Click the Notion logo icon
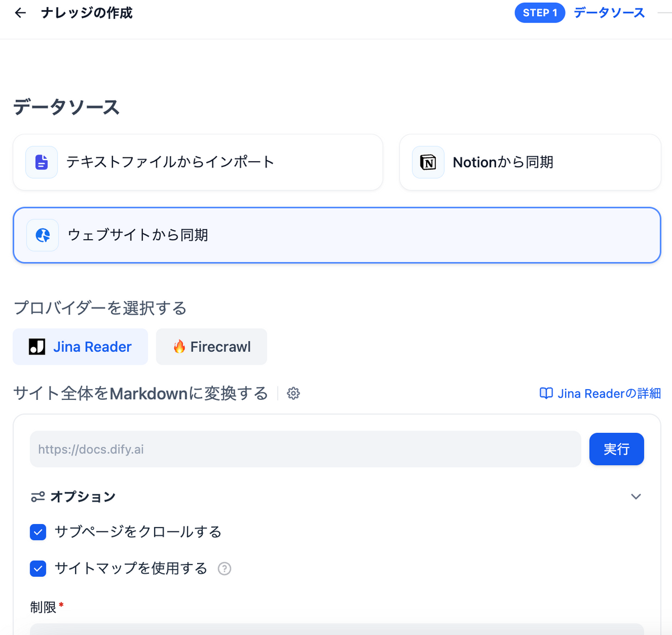The width and height of the screenshot is (672, 635). click(427, 162)
